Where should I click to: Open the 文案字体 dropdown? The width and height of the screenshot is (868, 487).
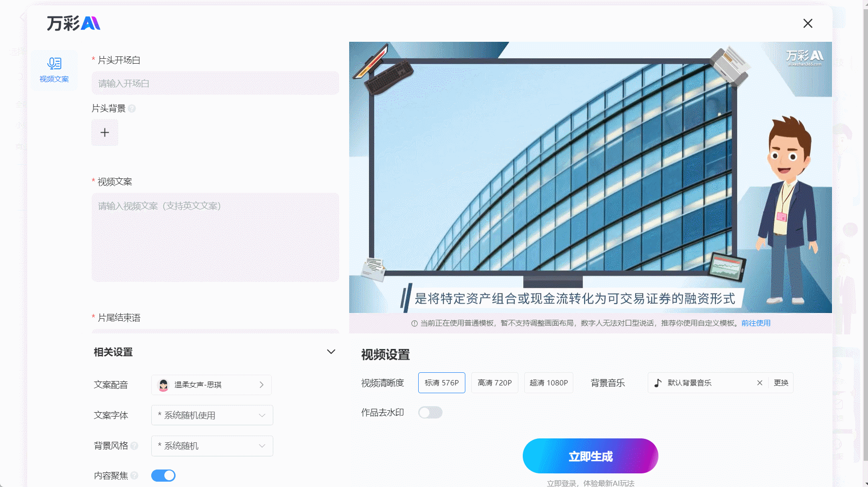212,416
